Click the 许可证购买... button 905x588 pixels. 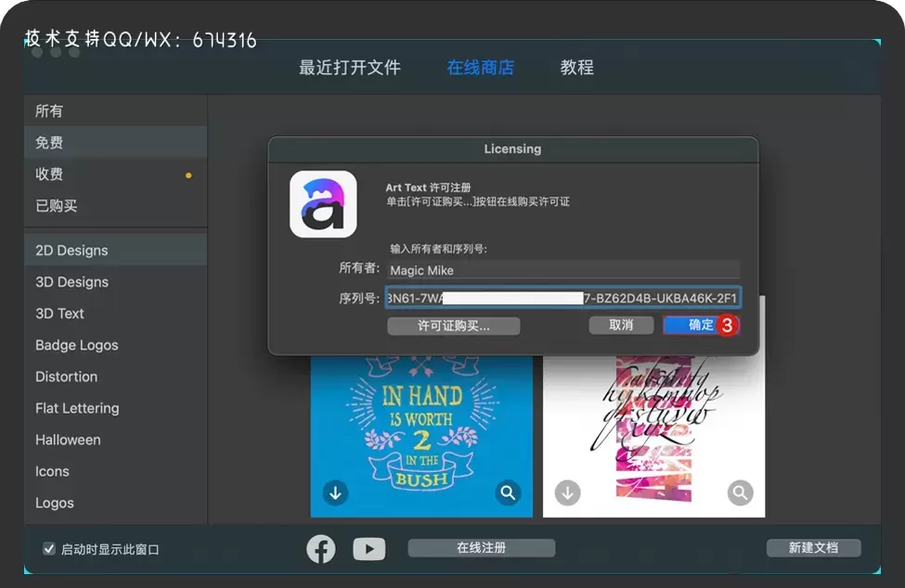point(453,326)
